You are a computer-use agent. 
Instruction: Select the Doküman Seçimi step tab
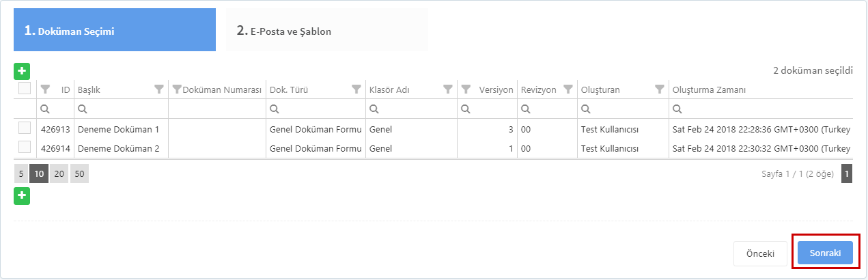[115, 30]
